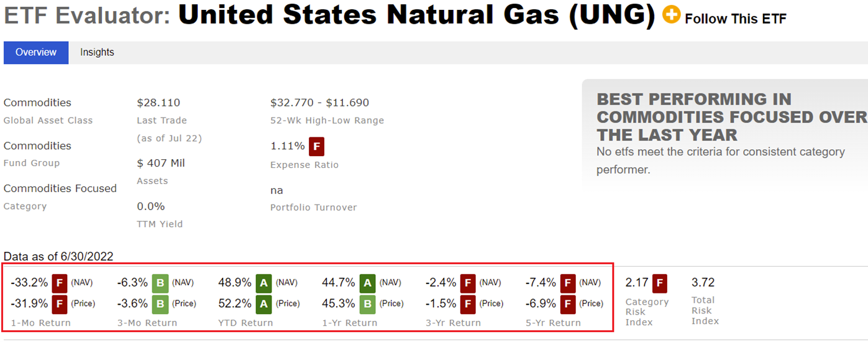868x342 pixels.
Task: Click the 3-Mo Price return B badge
Action: (160, 304)
